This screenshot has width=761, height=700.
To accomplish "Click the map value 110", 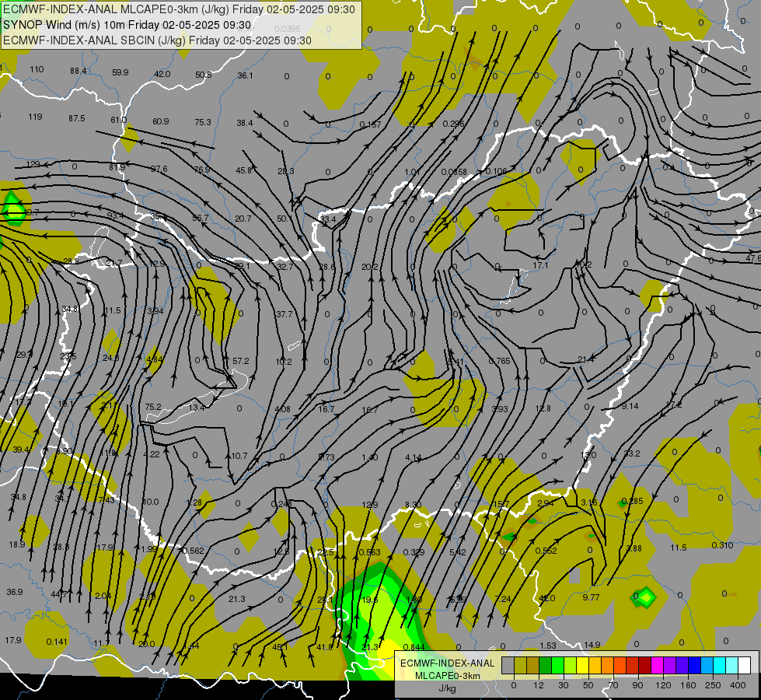I will (37, 69).
